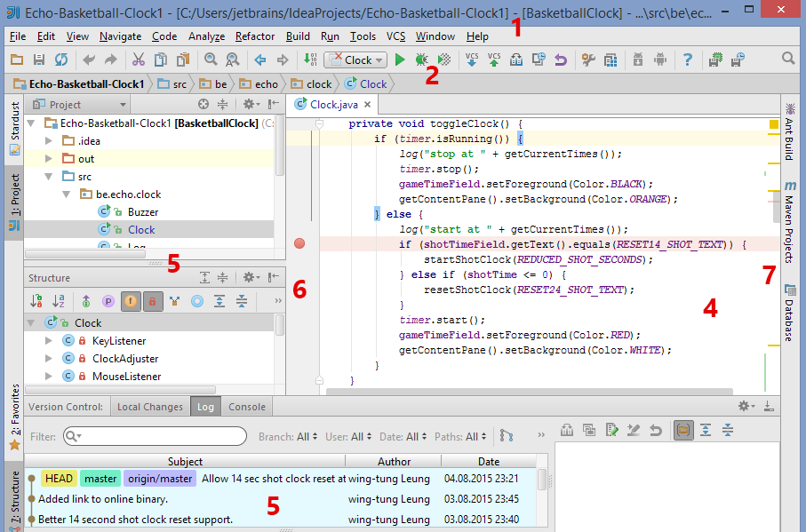Open Maven Projects tool window
The width and height of the screenshot is (806, 532).
[789, 221]
